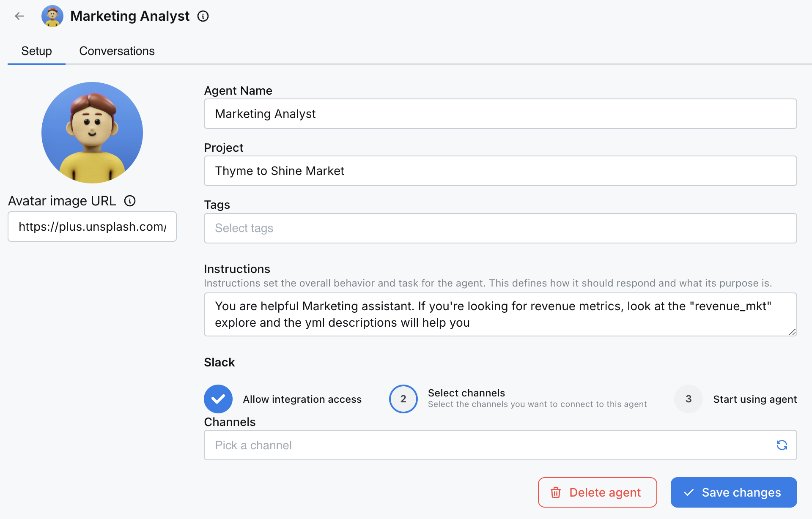Screen dimensions: 812x519
Task: Click the small avatar icon in header
Action: [x=52, y=16]
